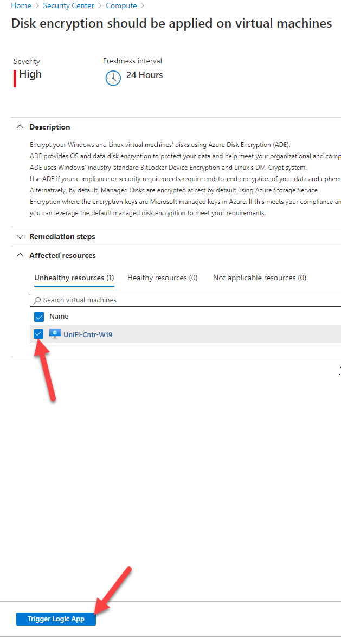Image resolution: width=341 pixels, height=644 pixels.
Task: Toggle the select-all Name checkbox
Action: pos(38,317)
